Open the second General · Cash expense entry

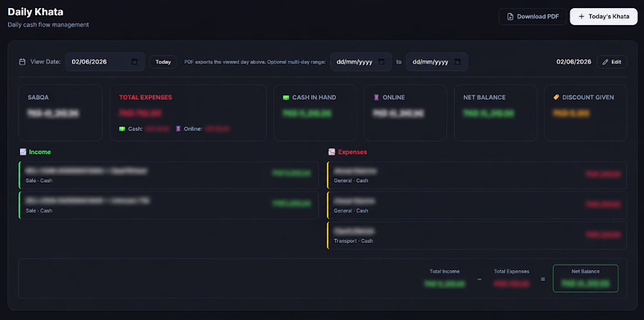click(x=477, y=205)
